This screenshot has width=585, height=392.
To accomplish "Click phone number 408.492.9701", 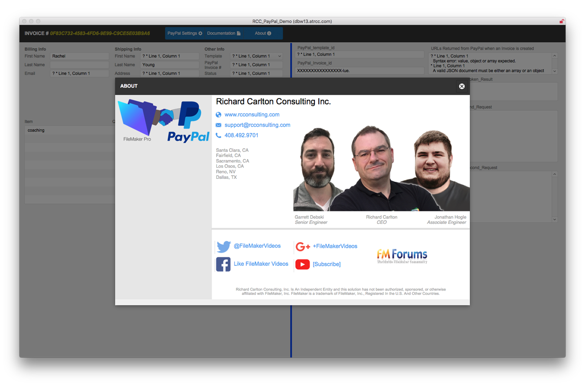I will [x=241, y=135].
